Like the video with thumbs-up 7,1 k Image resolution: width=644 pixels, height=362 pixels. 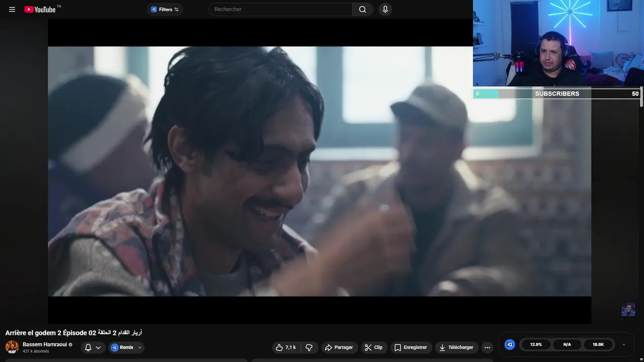[x=286, y=347]
